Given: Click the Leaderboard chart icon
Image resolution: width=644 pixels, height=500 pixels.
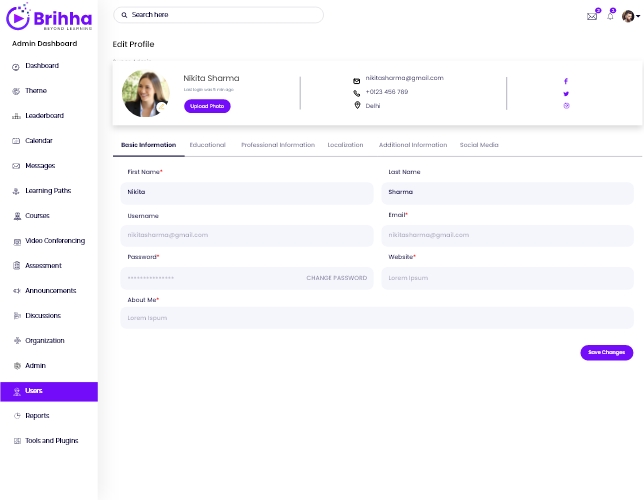Looking at the screenshot, I should tap(16, 116).
